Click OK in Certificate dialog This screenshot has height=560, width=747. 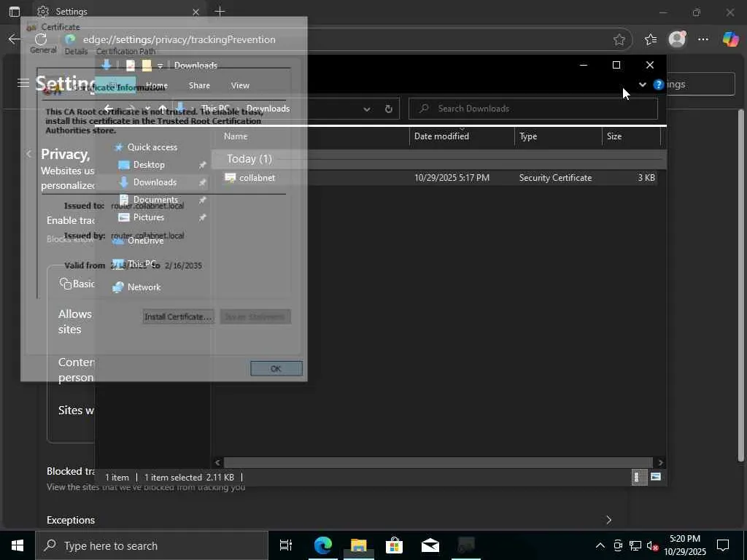click(x=276, y=368)
